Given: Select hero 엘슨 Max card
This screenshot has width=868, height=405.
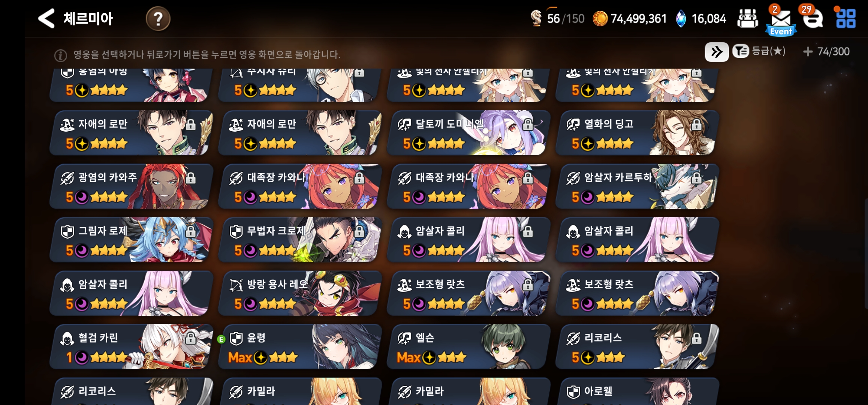Looking at the screenshot, I should [468, 346].
